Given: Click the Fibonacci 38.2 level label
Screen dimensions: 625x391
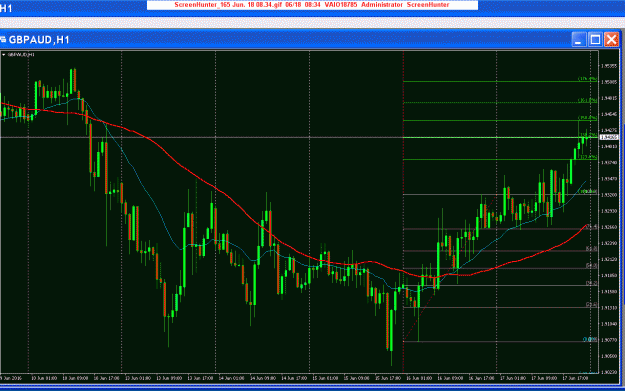Looking at the screenshot, I should pos(591,283).
